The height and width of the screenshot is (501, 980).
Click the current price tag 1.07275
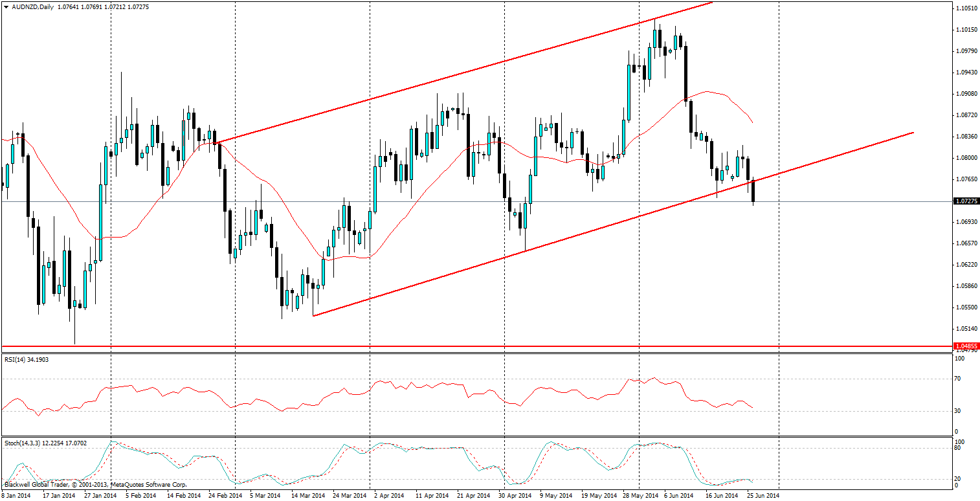[x=966, y=201]
